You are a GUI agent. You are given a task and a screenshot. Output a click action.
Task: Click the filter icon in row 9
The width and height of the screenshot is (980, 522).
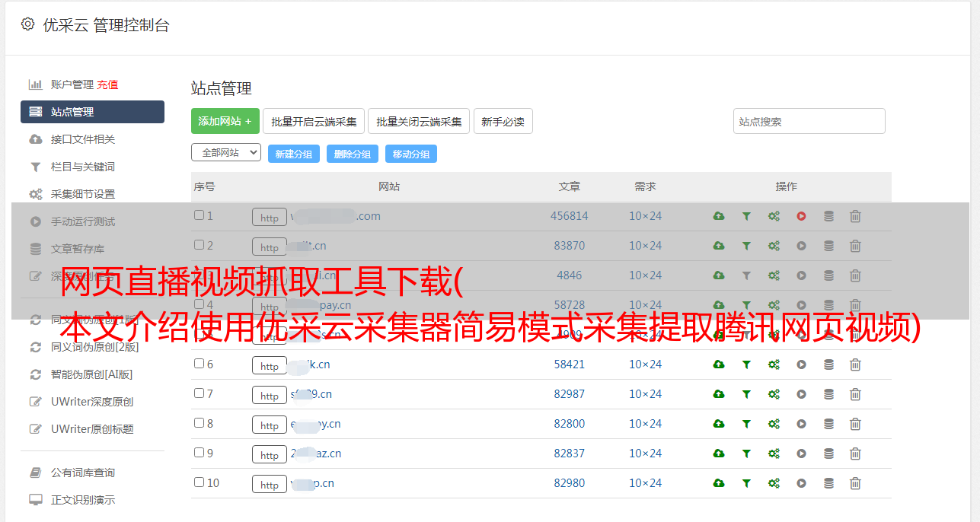[x=746, y=454]
